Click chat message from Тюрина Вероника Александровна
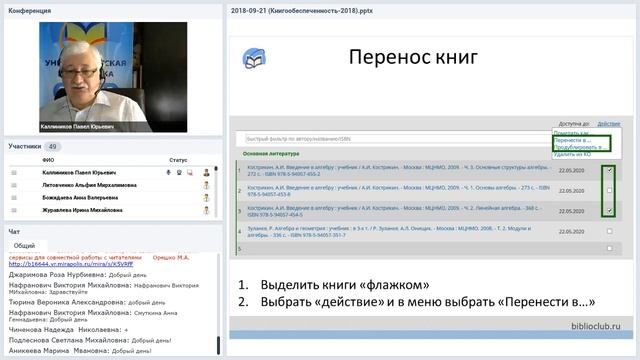The height and width of the screenshot is (360, 640). pyautogui.click(x=87, y=302)
